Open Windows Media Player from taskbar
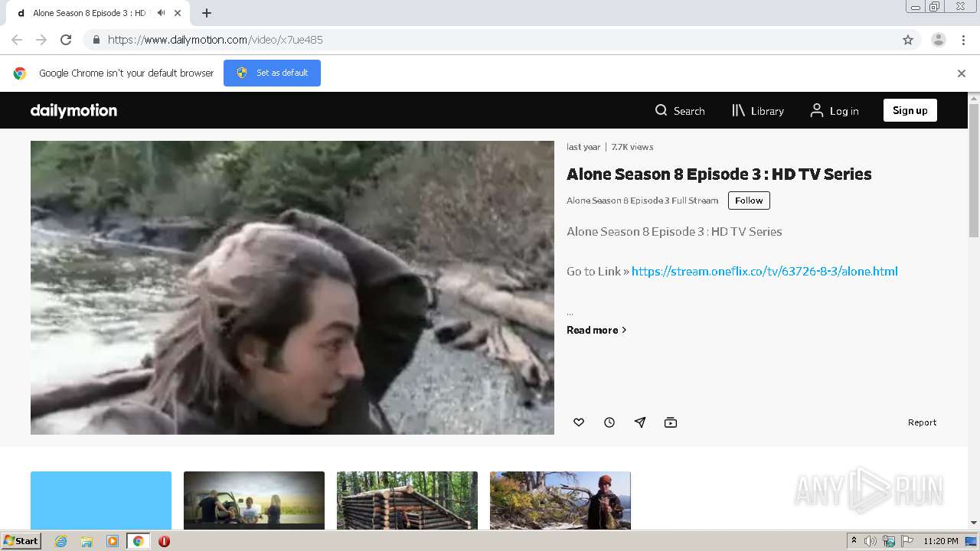Image resolution: width=980 pixels, height=551 pixels. tap(112, 541)
